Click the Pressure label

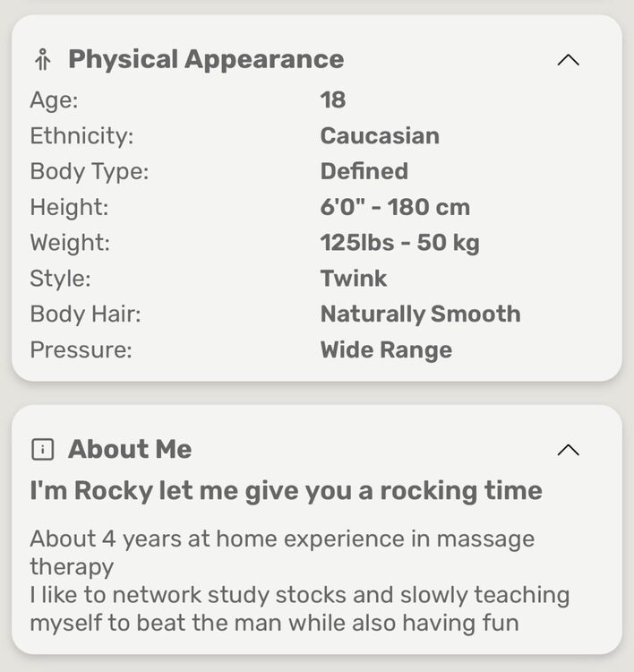[81, 349]
